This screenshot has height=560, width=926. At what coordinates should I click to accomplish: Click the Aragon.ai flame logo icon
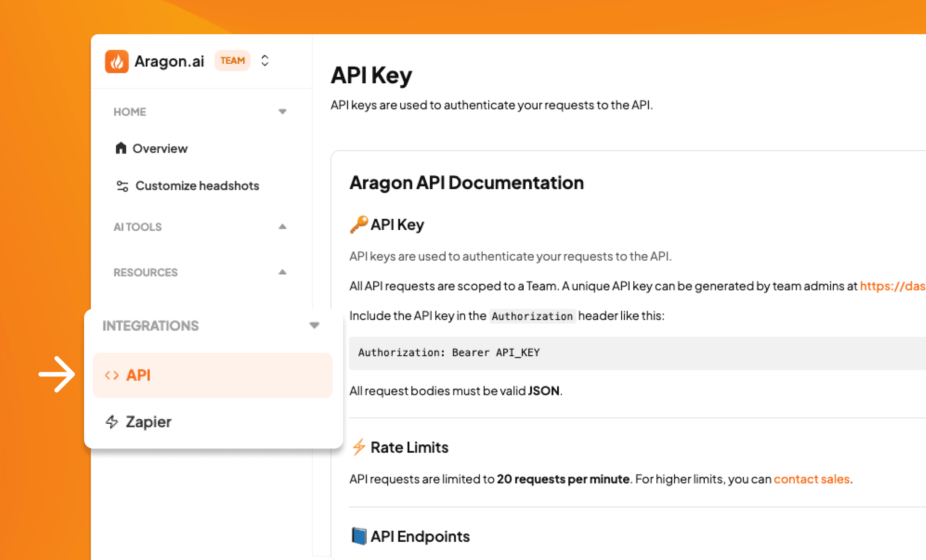click(117, 61)
